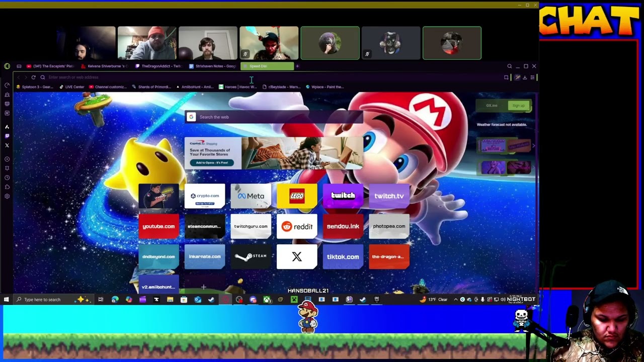Open r/Beyblade bookmark
The image size is (644, 362).
(x=281, y=87)
